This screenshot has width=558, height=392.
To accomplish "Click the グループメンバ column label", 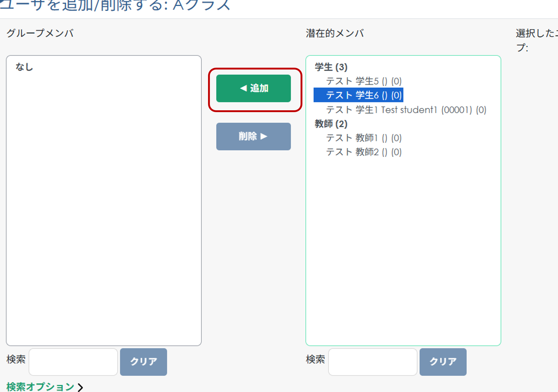I will (x=41, y=33).
